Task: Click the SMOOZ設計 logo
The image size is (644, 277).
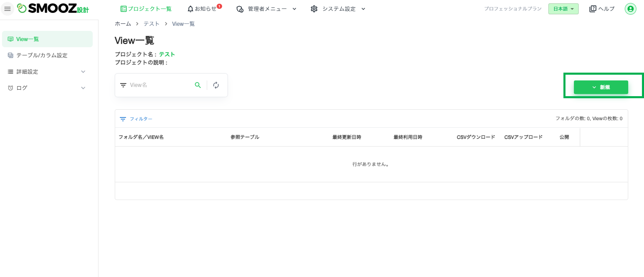Action: [x=53, y=9]
